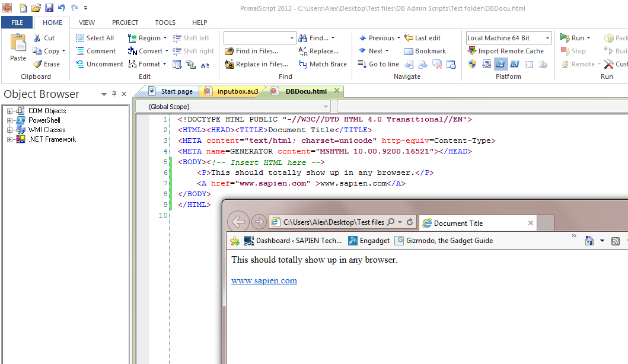
Task: Expand the Copy options arrow
Action: [63, 51]
